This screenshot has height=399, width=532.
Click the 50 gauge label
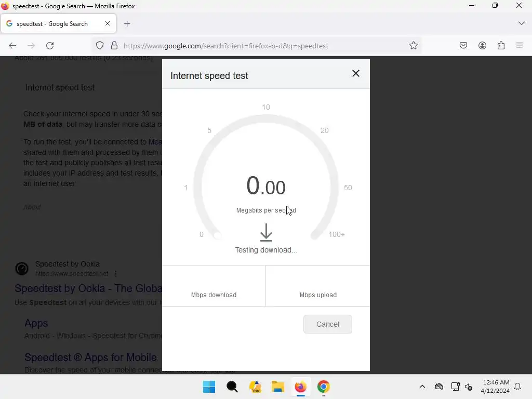(348, 188)
